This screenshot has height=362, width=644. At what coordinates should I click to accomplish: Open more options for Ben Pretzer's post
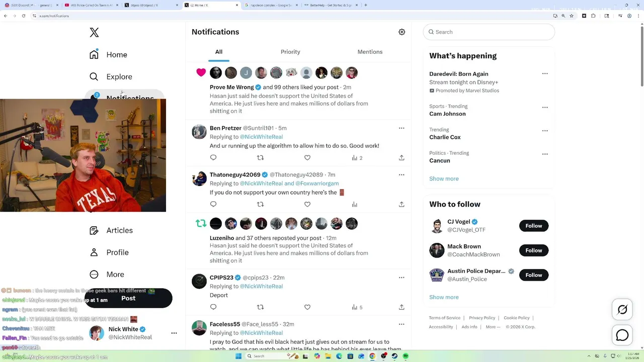click(x=401, y=128)
